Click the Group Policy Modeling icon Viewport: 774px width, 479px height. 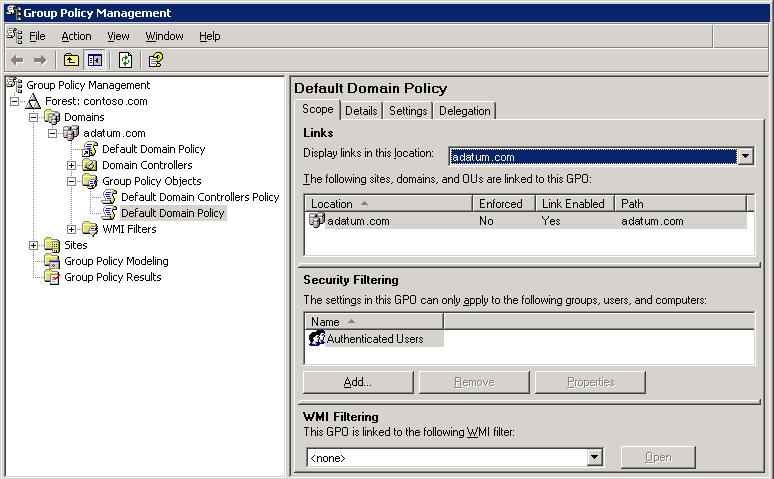click(x=52, y=261)
